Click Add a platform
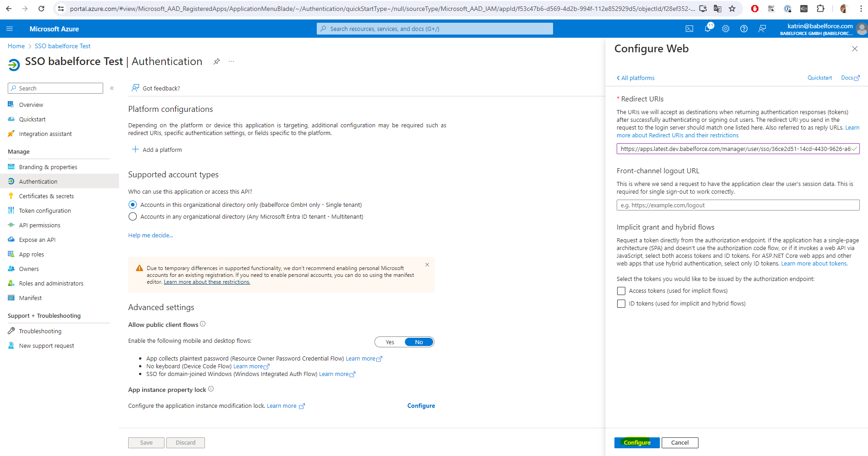Screen dimensions: 868x456 (x=157, y=150)
